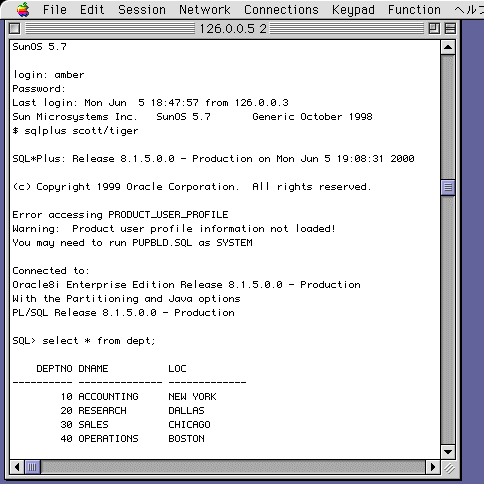Click the window close box
The width and height of the screenshot is (484, 484).
tap(15, 28)
